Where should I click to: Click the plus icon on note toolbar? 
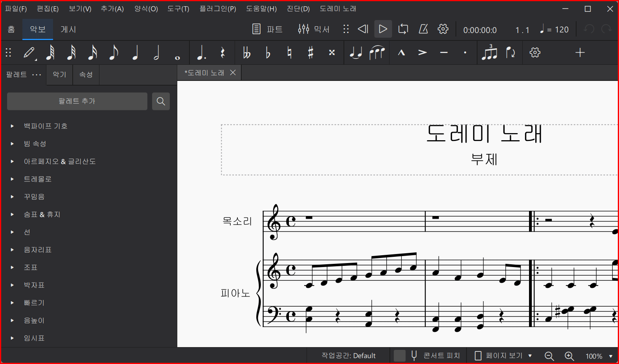(580, 53)
